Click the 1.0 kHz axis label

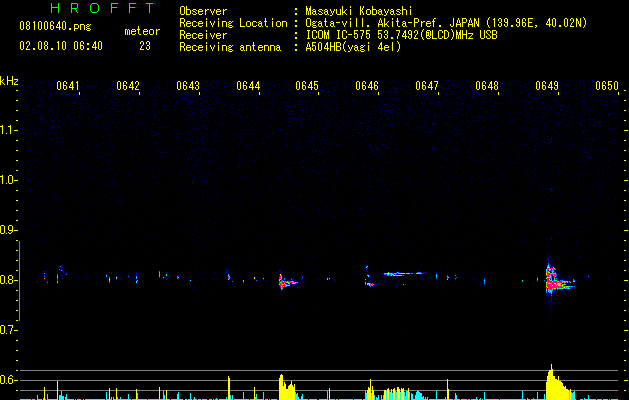click(x=8, y=180)
